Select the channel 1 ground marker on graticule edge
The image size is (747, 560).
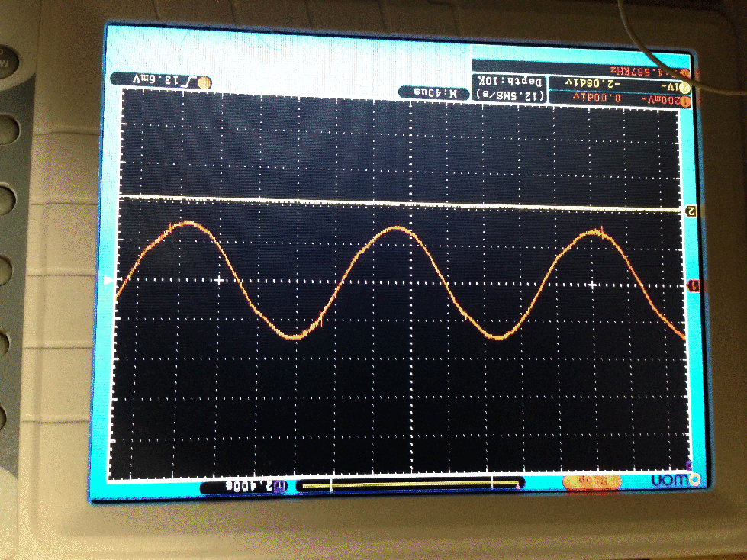(694, 285)
